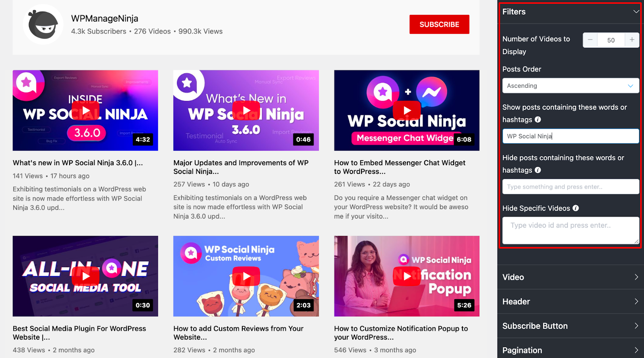Click the Messenger chat widget video description

point(401,207)
